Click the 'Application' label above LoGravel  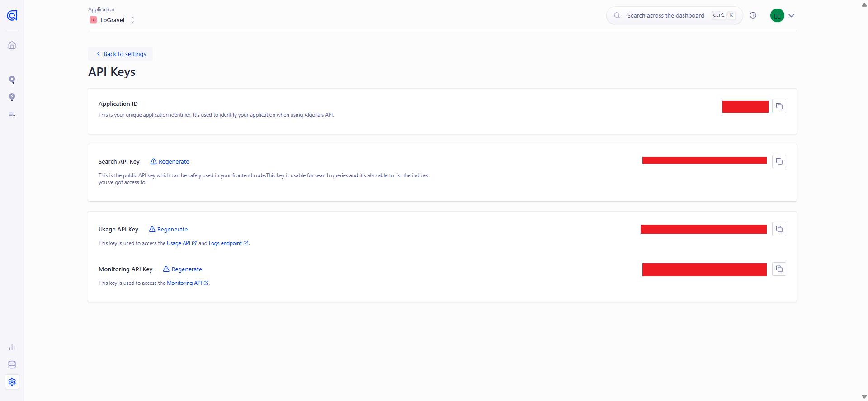[x=101, y=9]
